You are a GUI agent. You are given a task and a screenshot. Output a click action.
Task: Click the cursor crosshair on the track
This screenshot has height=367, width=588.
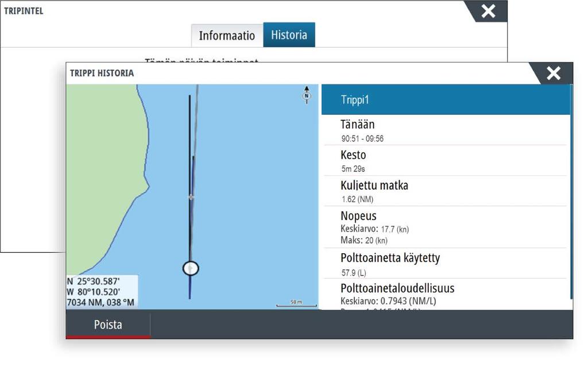click(191, 197)
